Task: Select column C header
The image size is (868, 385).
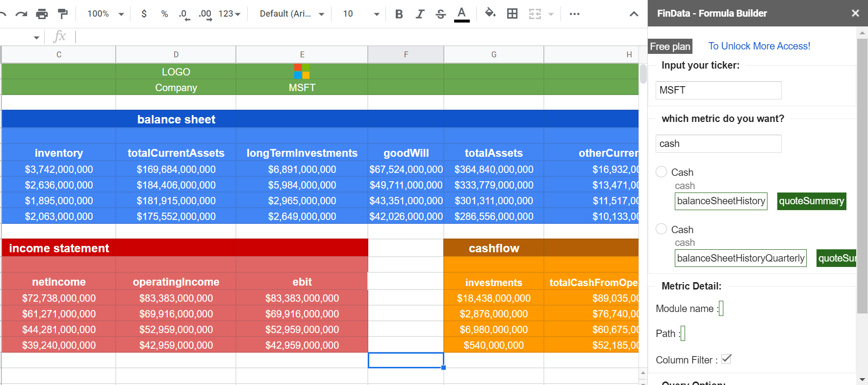Action: click(x=59, y=54)
